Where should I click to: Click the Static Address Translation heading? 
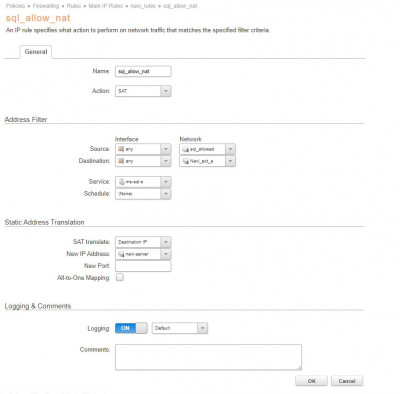tap(44, 222)
